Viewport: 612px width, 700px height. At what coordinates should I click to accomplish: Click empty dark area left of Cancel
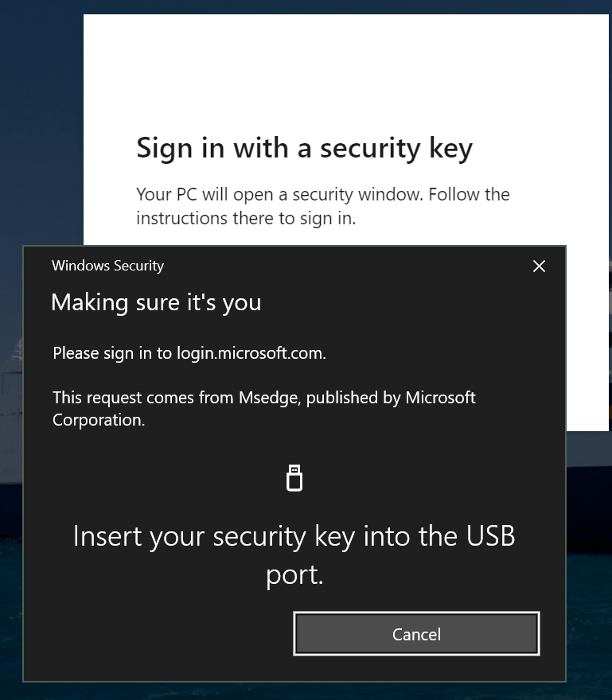(x=159, y=634)
